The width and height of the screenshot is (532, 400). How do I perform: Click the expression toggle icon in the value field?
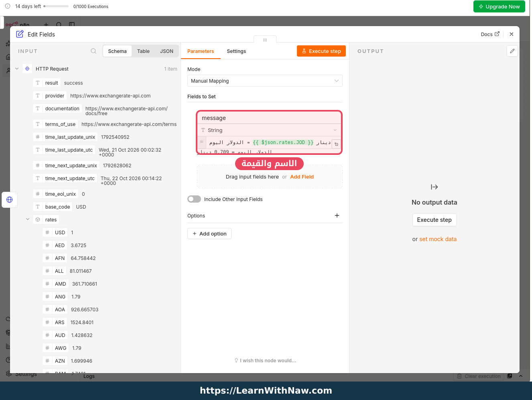point(337,144)
